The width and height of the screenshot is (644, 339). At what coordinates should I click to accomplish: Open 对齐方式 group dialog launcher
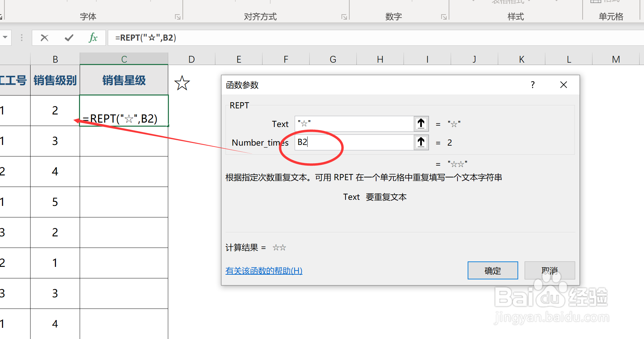pyautogui.click(x=344, y=17)
